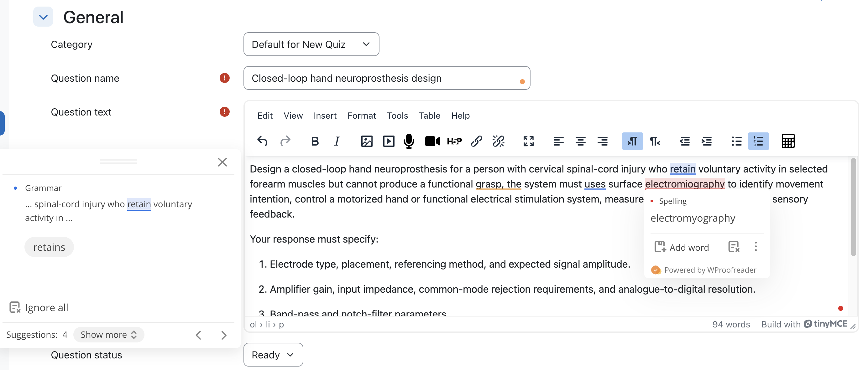Apply the 'retains' suggestion
868x370 pixels.
[49, 247]
